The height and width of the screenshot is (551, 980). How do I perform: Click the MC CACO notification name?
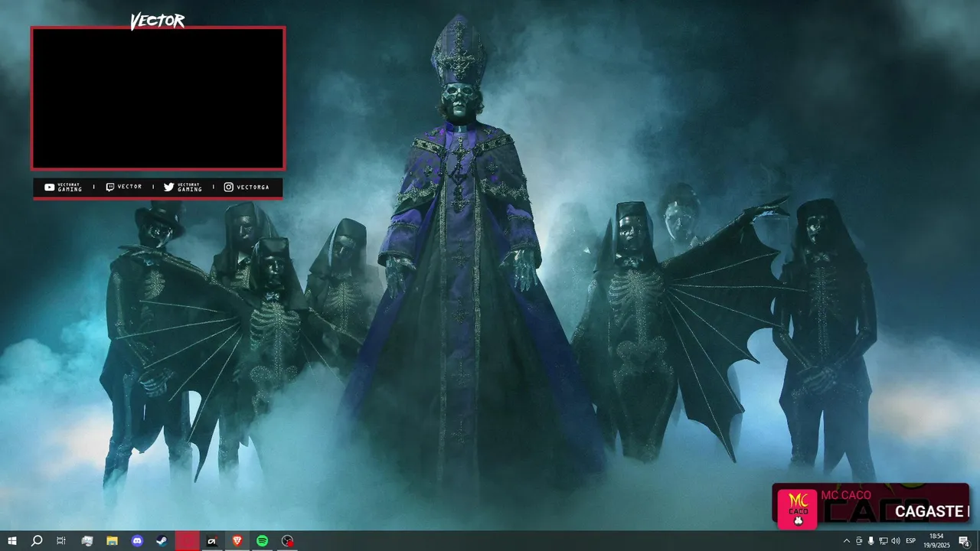click(846, 495)
